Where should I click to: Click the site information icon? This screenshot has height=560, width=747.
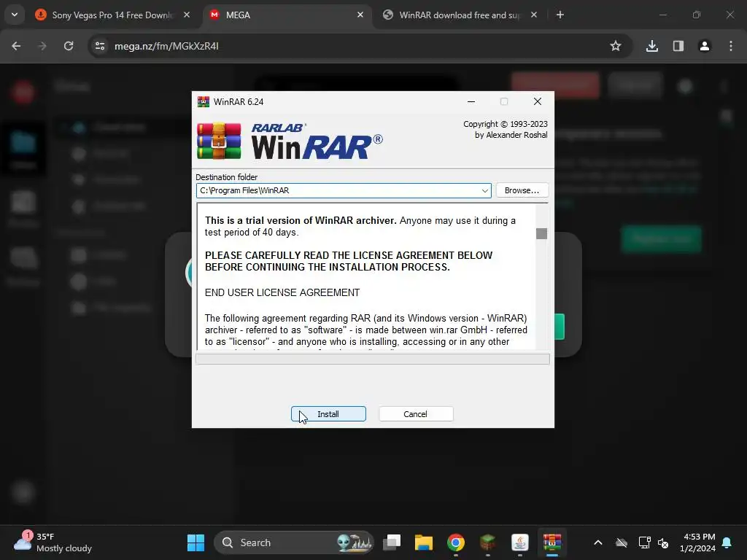point(100,46)
